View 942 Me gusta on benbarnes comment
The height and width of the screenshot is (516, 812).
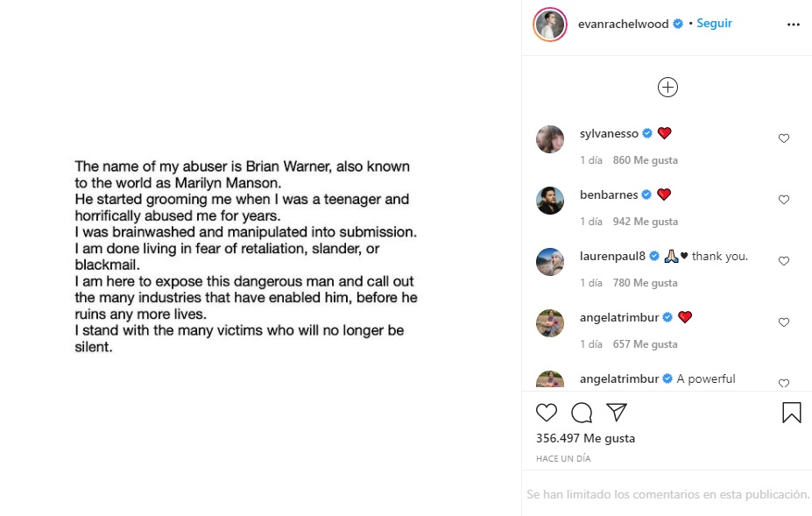pyautogui.click(x=645, y=222)
